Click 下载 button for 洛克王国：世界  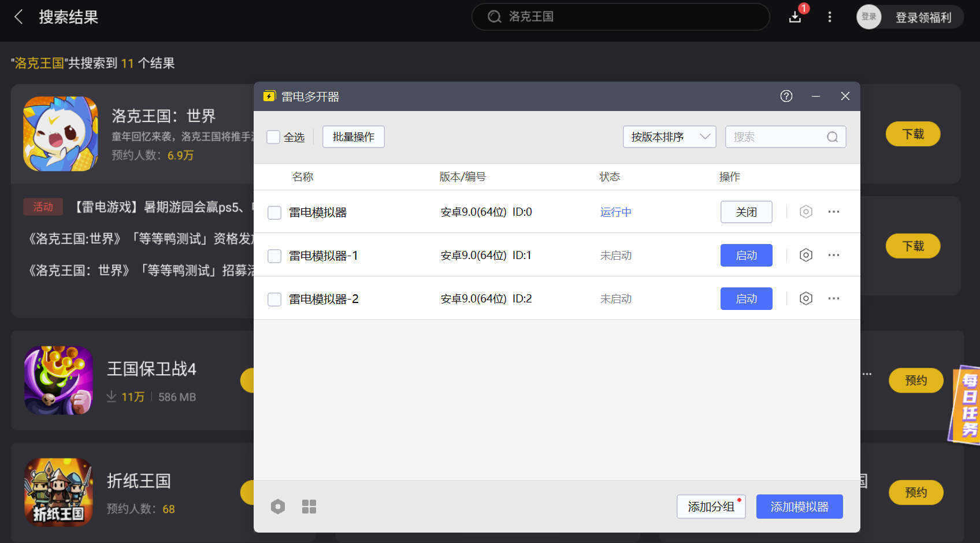coord(913,134)
